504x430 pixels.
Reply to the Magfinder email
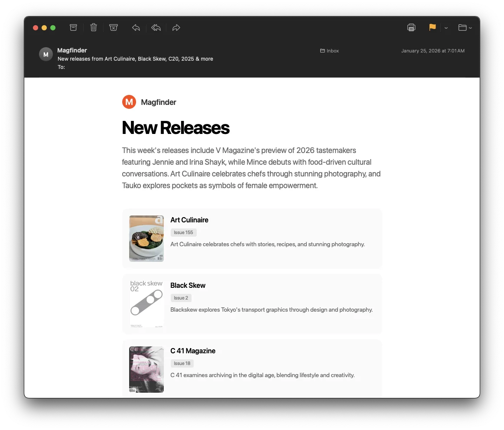coord(136,27)
